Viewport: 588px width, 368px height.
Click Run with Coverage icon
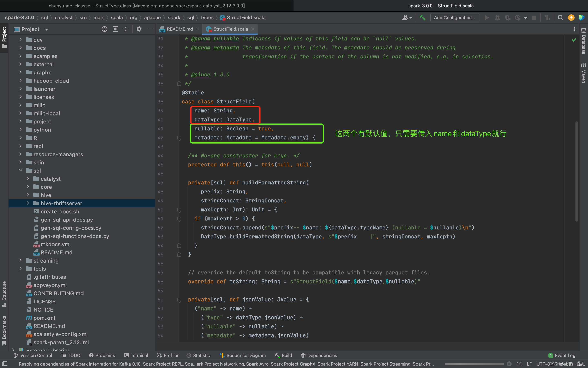508,18
